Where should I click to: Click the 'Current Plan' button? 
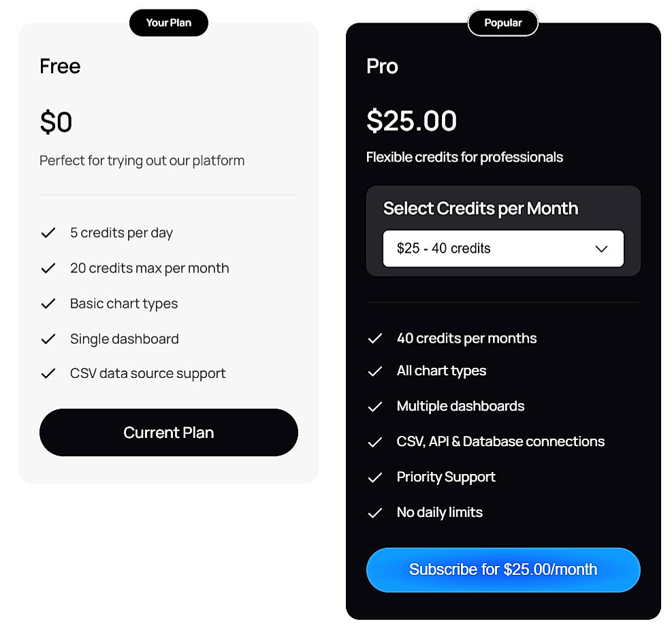(168, 432)
